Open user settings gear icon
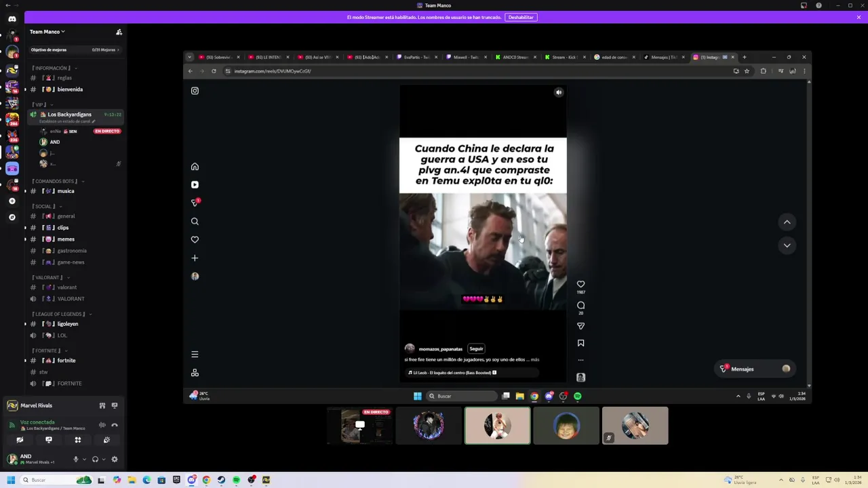 point(115,460)
